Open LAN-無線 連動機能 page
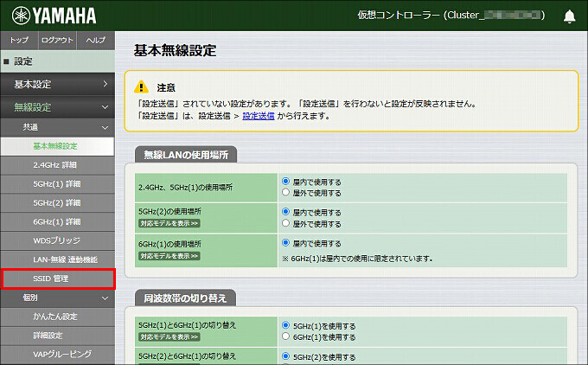Screen dimensions: 588x365 58,259
